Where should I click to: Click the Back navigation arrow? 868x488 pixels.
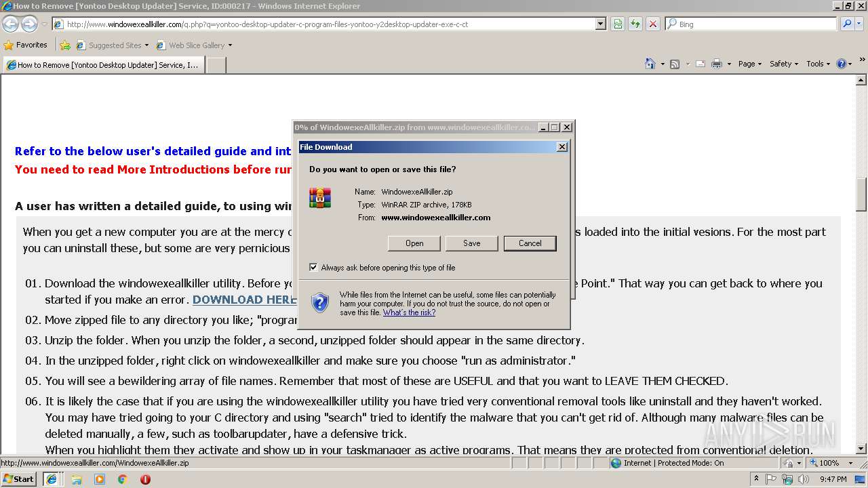click(10, 24)
